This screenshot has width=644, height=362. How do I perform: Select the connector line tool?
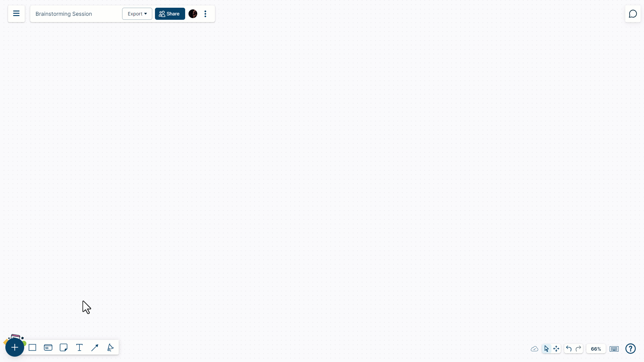95,347
